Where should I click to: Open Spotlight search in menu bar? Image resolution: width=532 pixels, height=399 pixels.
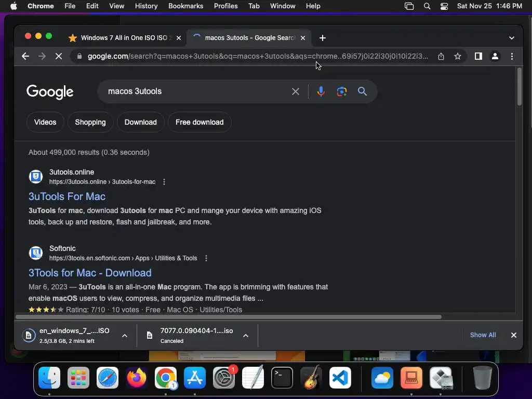pos(427,6)
